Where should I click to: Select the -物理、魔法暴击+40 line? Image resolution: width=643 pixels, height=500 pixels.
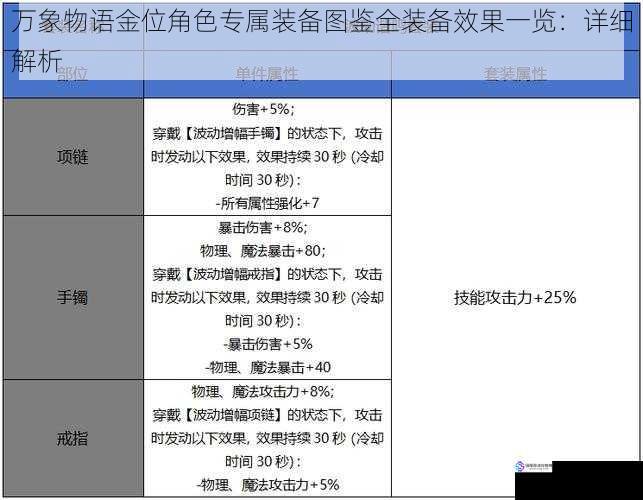268,368
